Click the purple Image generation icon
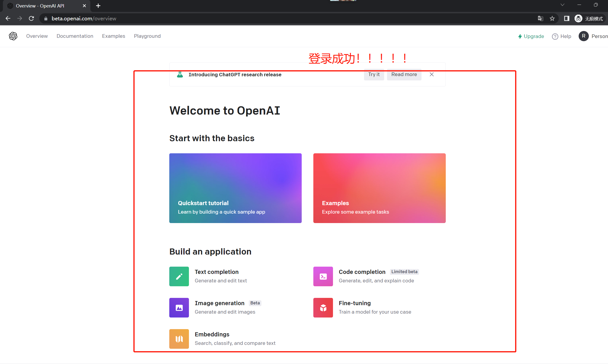 179,308
